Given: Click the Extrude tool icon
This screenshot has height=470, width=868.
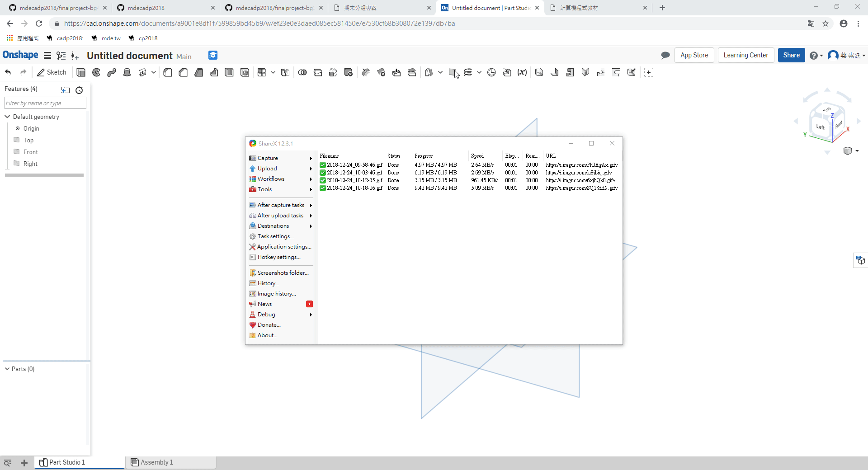Looking at the screenshot, I should (x=81, y=72).
